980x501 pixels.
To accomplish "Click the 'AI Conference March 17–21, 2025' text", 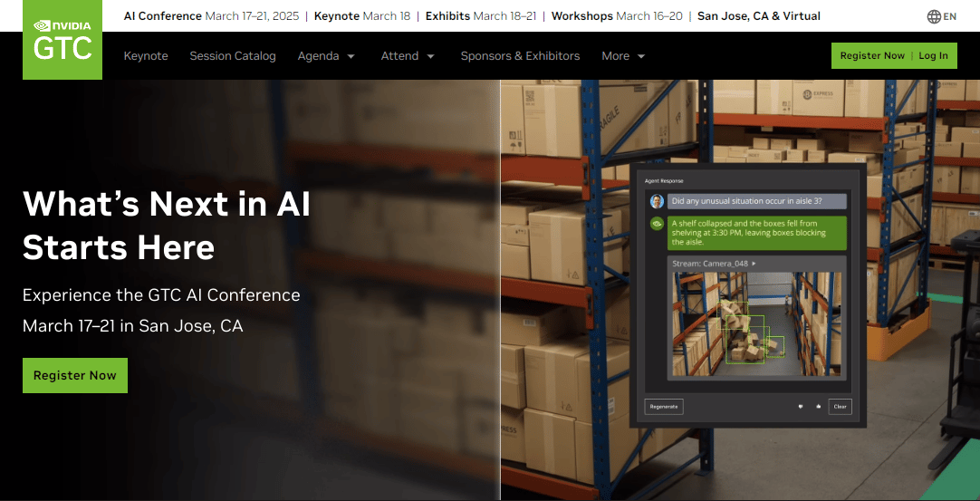I will click(211, 16).
